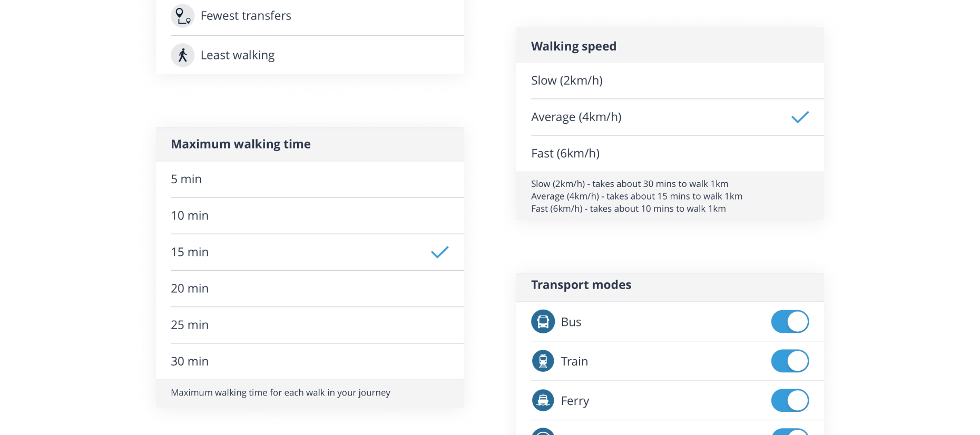The image size is (980, 435).
Task: Select the Fewest transfers preference
Action: pyautogui.click(x=310, y=16)
